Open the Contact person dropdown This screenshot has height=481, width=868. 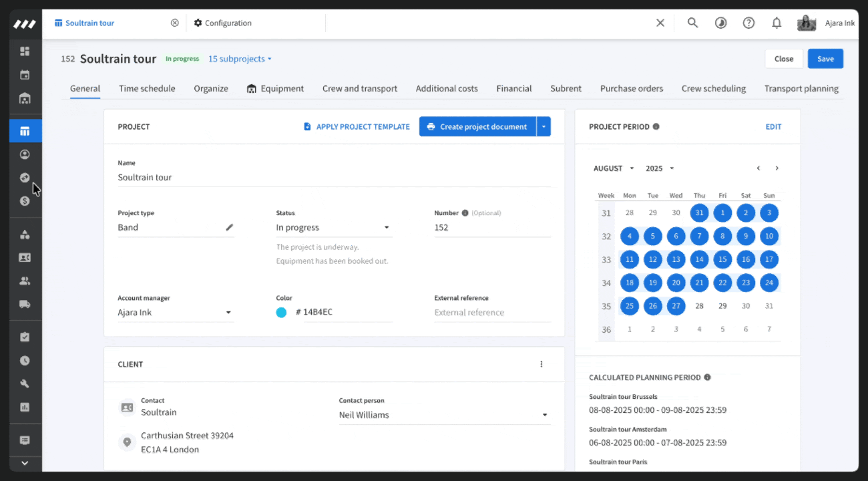click(445, 415)
